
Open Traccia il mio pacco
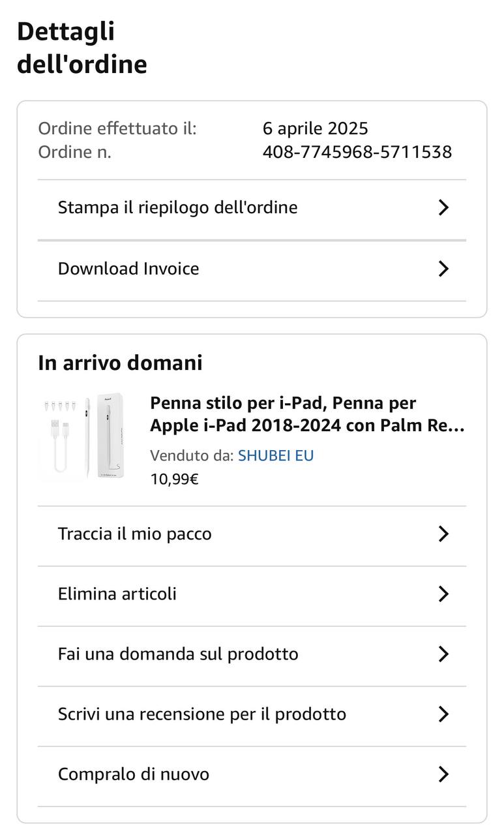(x=134, y=534)
